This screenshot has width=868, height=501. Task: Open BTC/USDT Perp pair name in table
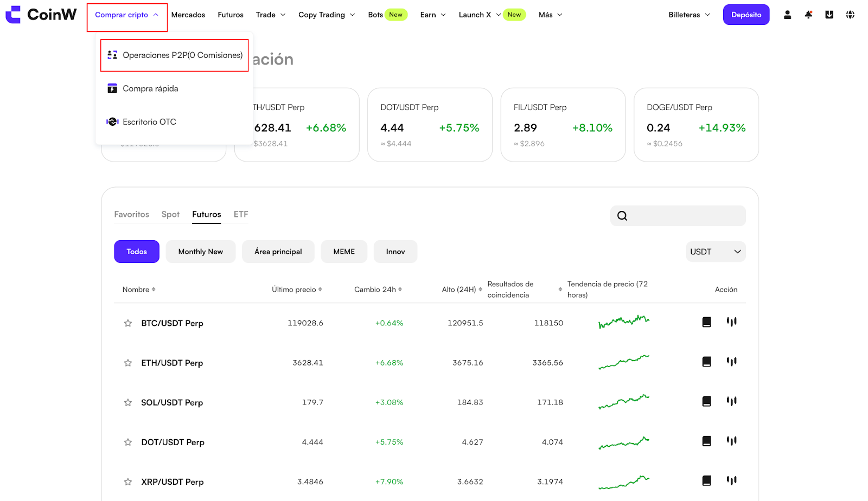[172, 323]
